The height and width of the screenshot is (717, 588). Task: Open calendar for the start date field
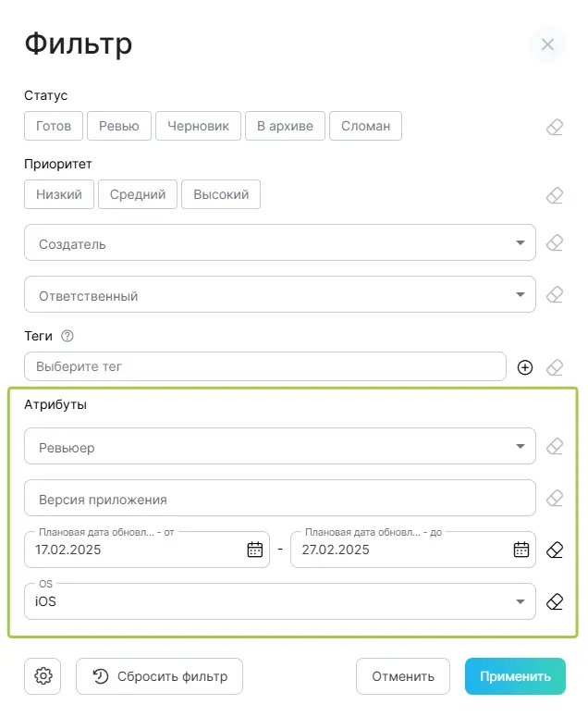(x=255, y=550)
